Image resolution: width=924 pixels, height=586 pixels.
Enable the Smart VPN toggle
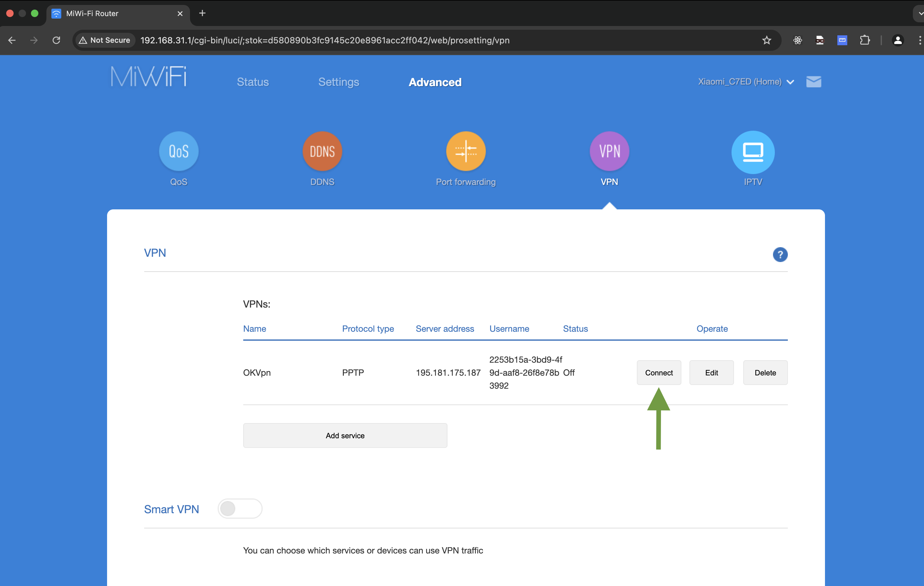pos(240,509)
